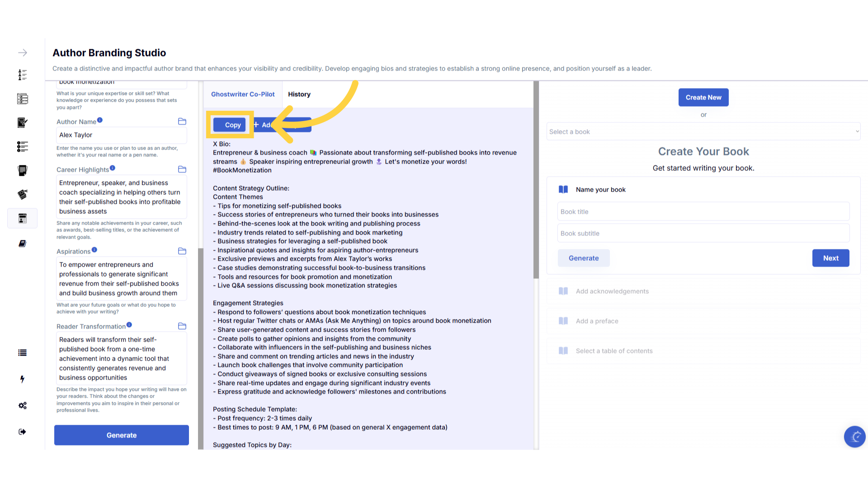Open folder icon next to Author Name
The image size is (868, 488).
[182, 122]
